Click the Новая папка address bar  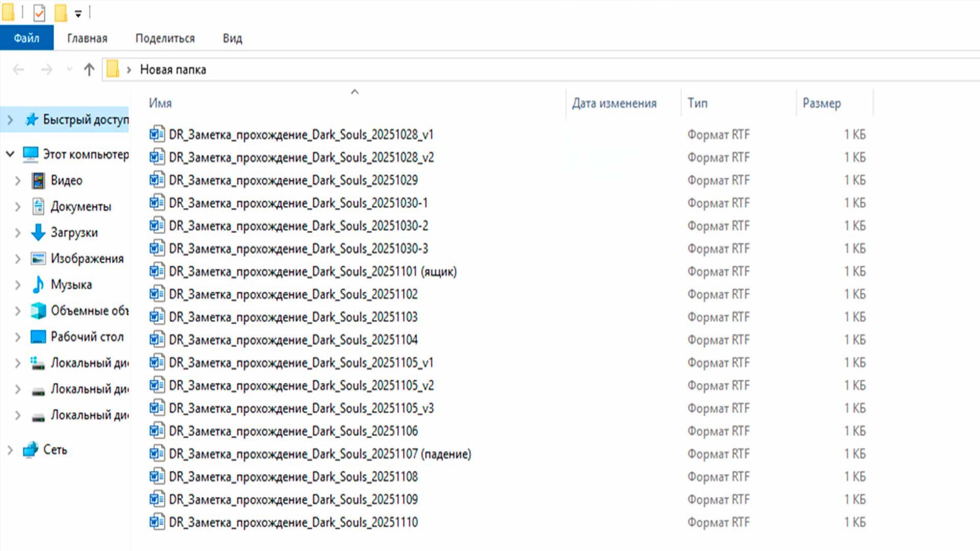click(x=173, y=69)
